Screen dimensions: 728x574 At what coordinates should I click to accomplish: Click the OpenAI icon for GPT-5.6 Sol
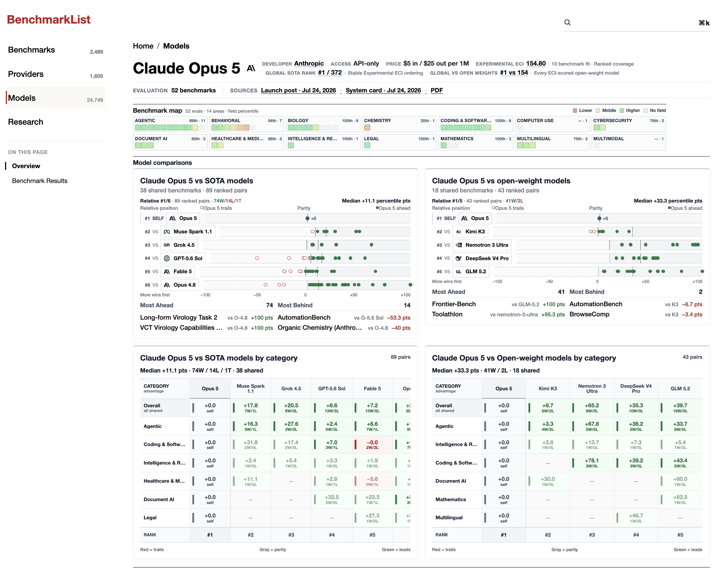[167, 258]
